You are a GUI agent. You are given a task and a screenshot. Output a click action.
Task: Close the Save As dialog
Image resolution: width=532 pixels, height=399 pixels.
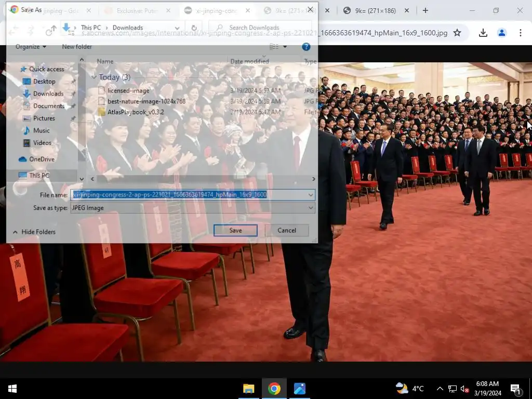coord(310,9)
